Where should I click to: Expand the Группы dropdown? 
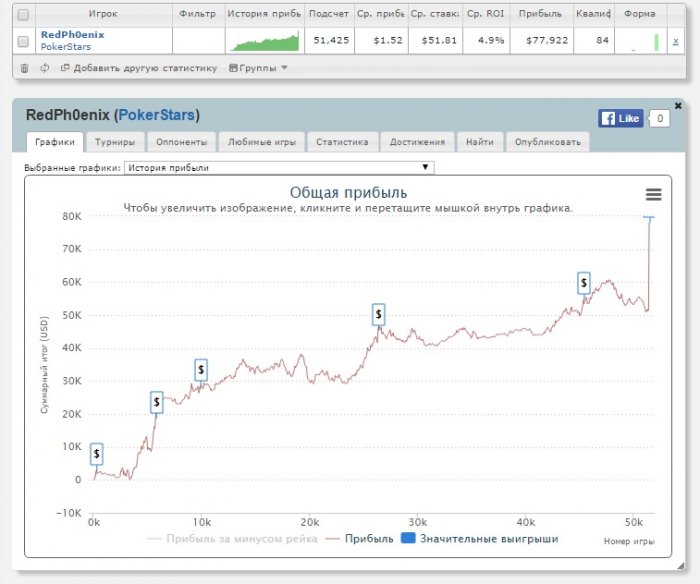(x=258, y=68)
